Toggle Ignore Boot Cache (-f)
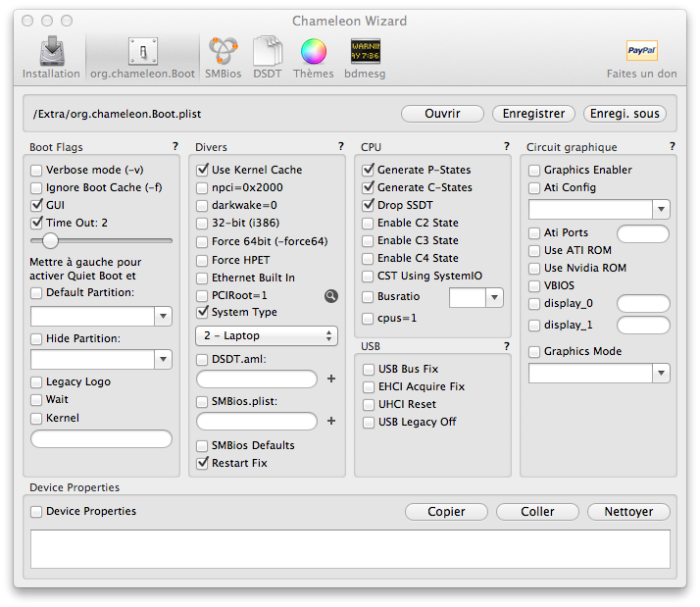The height and width of the screenshot is (607, 700). click(36, 188)
